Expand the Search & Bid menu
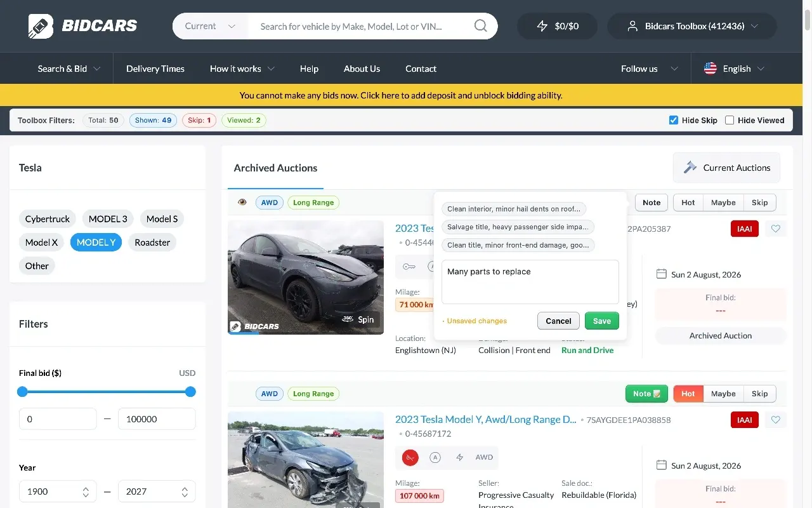Image resolution: width=812 pixels, height=508 pixels. coord(69,69)
